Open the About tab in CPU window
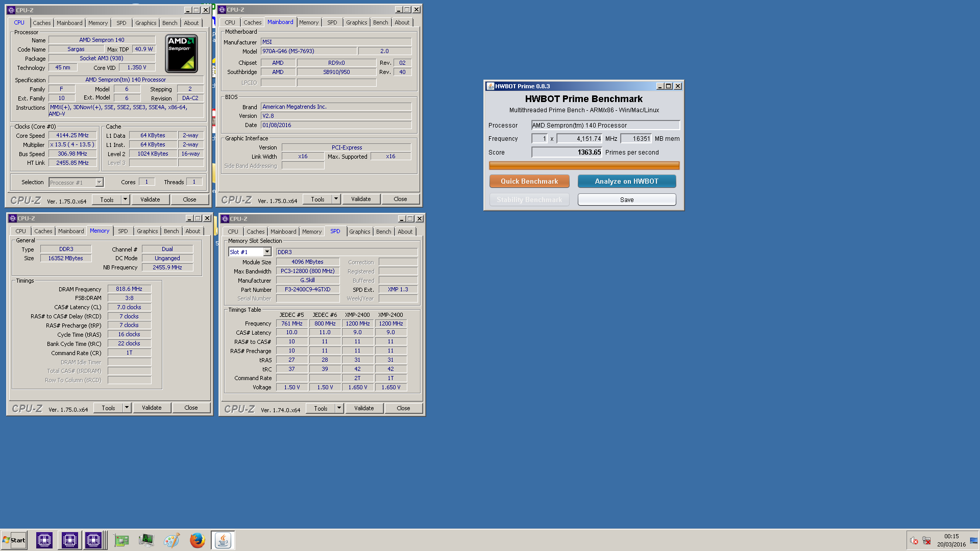This screenshot has height=551, width=980. [x=191, y=23]
